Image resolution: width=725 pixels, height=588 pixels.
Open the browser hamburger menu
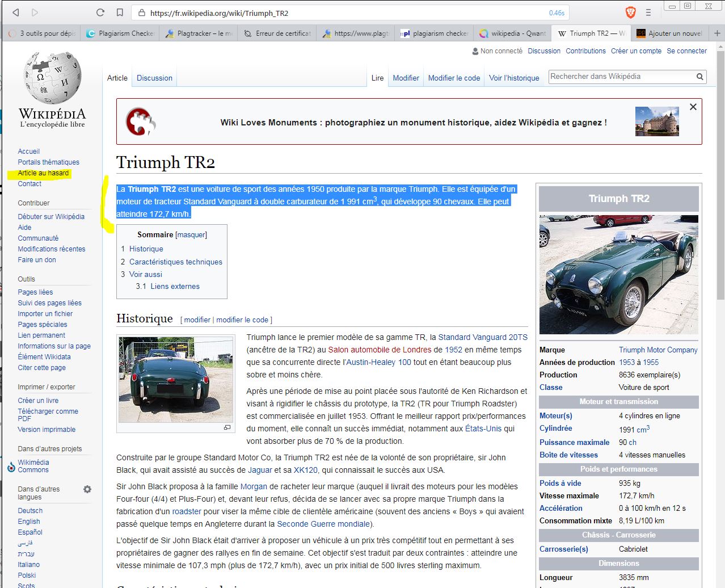pyautogui.click(x=648, y=12)
